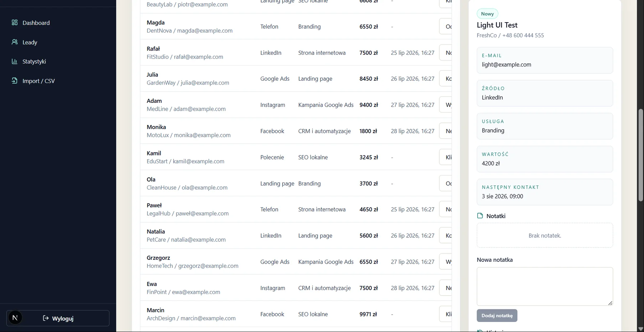
Task: Click the scrollbar down arrow
Action: (640, 329)
